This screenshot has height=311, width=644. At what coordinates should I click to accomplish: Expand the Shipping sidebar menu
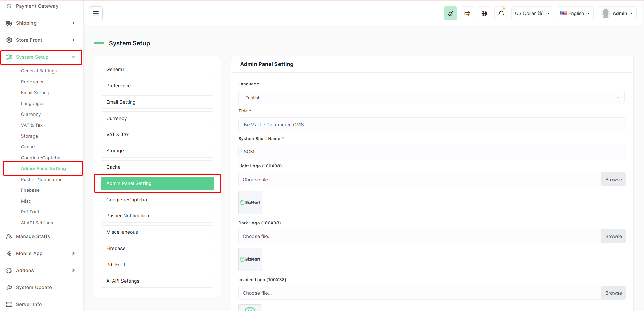(41, 23)
